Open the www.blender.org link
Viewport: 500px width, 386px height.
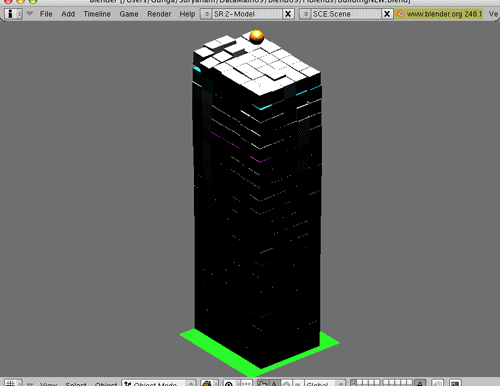tap(439, 14)
